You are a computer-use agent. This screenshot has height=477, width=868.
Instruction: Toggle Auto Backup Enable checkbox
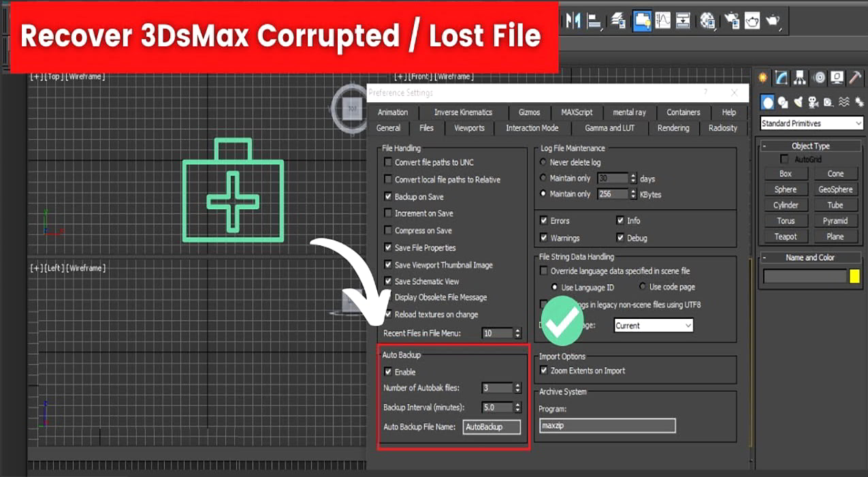click(388, 372)
